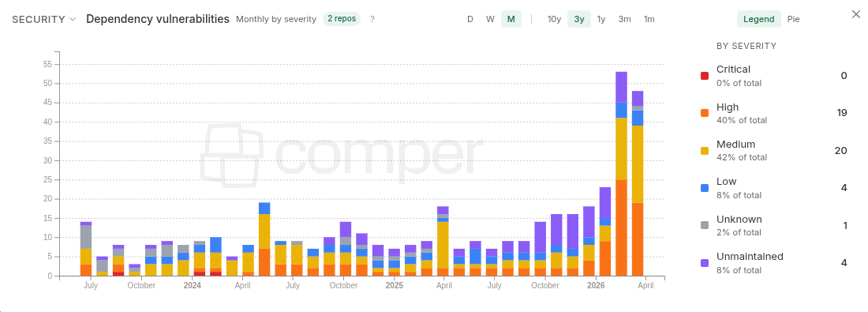Click the red Critical color swatch
This screenshot has height=312, width=868.
705,76
